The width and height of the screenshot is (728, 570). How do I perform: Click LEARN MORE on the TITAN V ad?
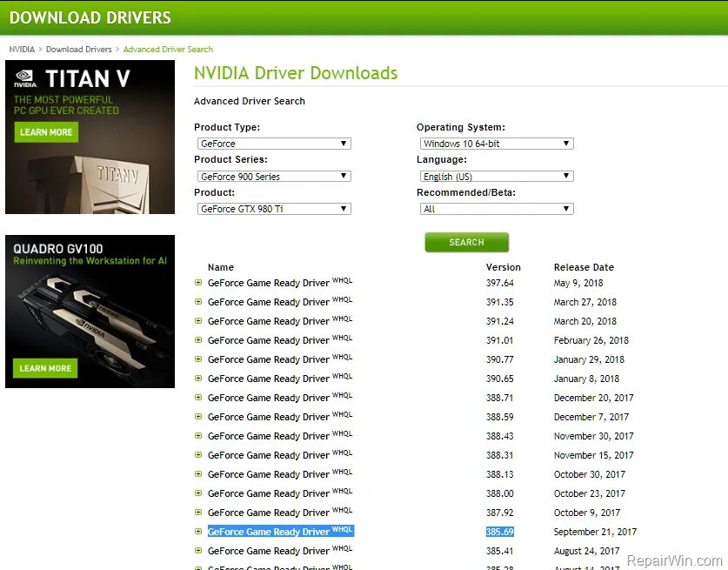pos(46,132)
